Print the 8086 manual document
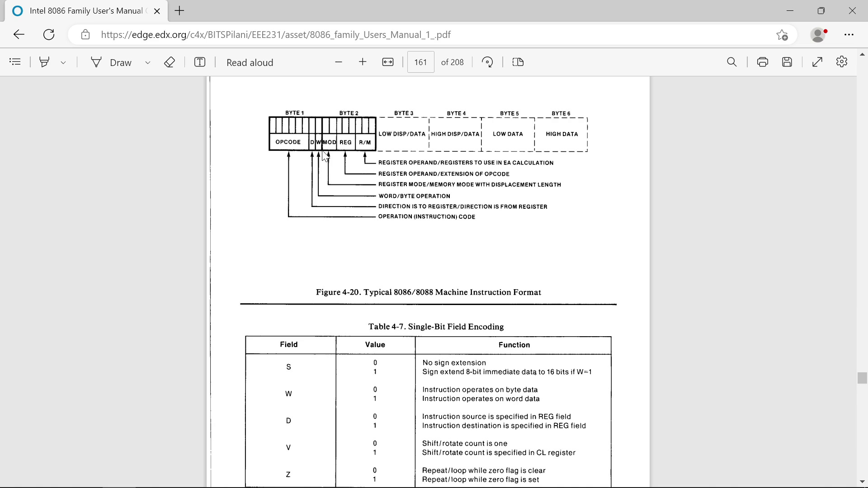Viewport: 868px width, 488px height. tap(762, 62)
